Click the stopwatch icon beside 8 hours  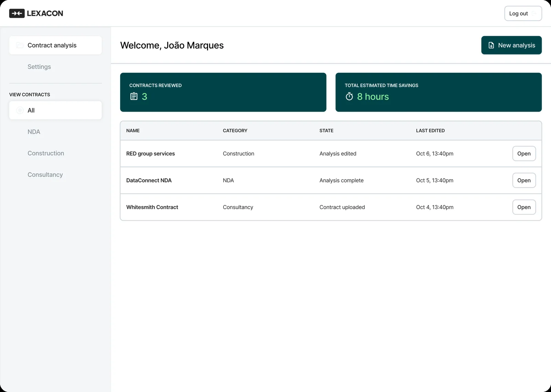click(349, 96)
